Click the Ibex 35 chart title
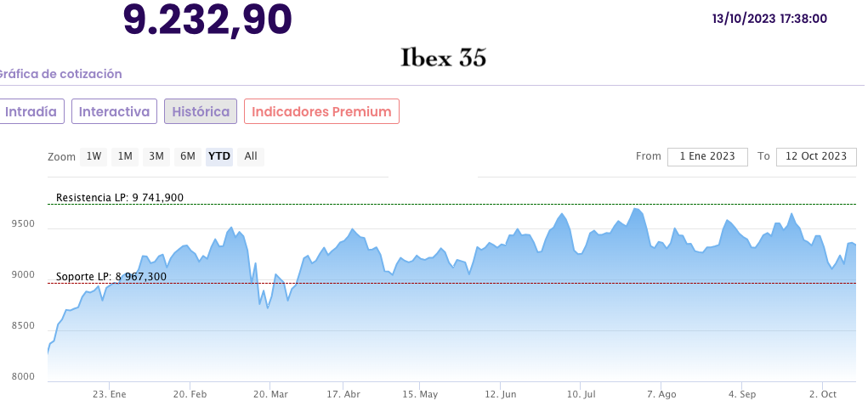The width and height of the screenshot is (868, 417). pyautogui.click(x=443, y=58)
